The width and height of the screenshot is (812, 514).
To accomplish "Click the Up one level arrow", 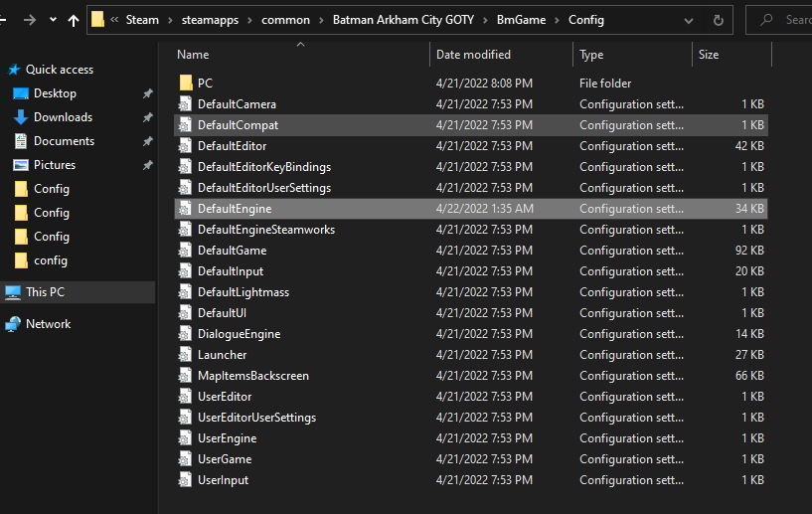I will click(x=74, y=20).
